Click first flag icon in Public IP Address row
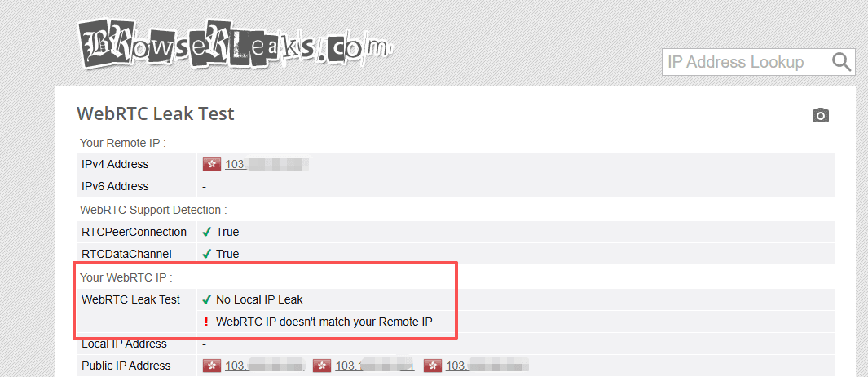This screenshot has width=868, height=377. [x=211, y=366]
